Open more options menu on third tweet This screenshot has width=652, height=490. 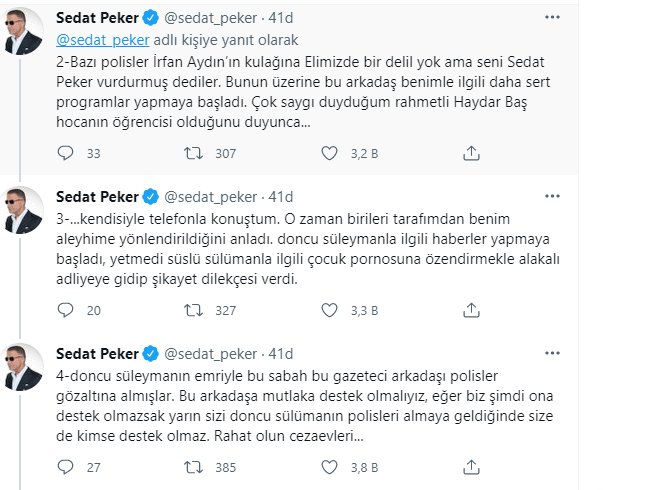pos(552,353)
